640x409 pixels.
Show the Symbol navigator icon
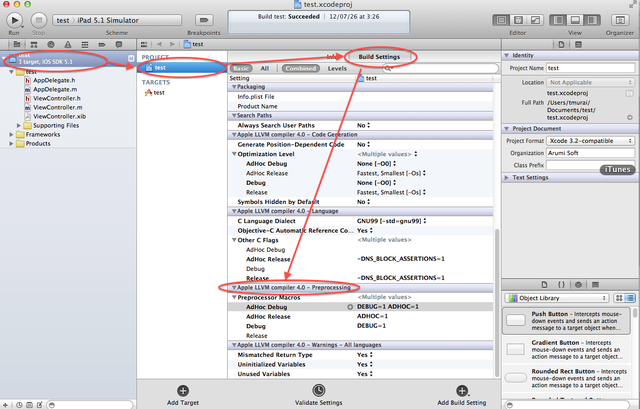(34, 44)
